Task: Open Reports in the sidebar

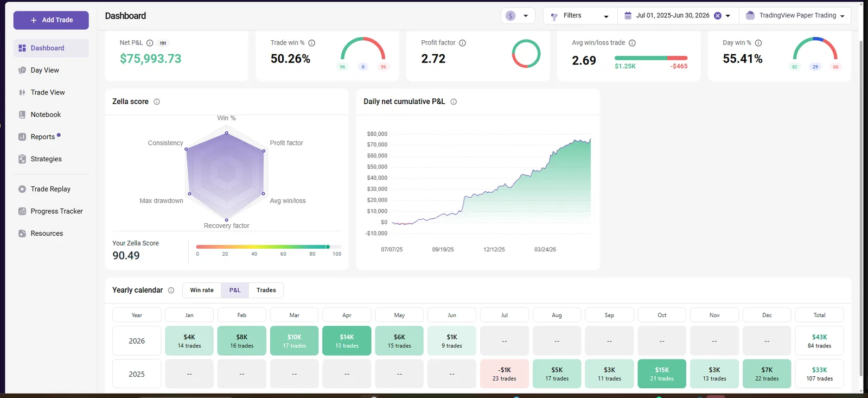Action: coord(51,137)
